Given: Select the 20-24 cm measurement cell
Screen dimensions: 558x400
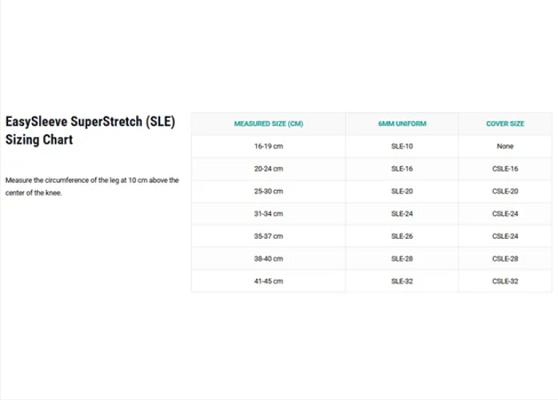Looking at the screenshot, I should [268, 169].
